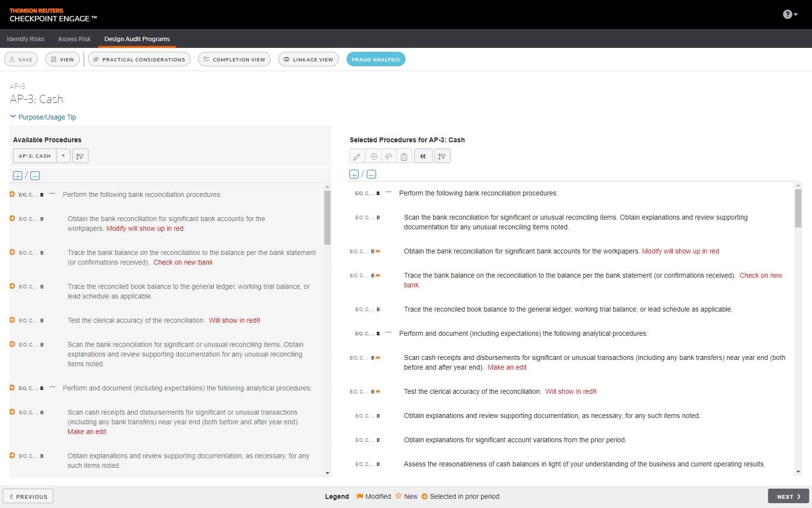Collapse all Selected Procedures with minus icon

pyautogui.click(x=371, y=174)
